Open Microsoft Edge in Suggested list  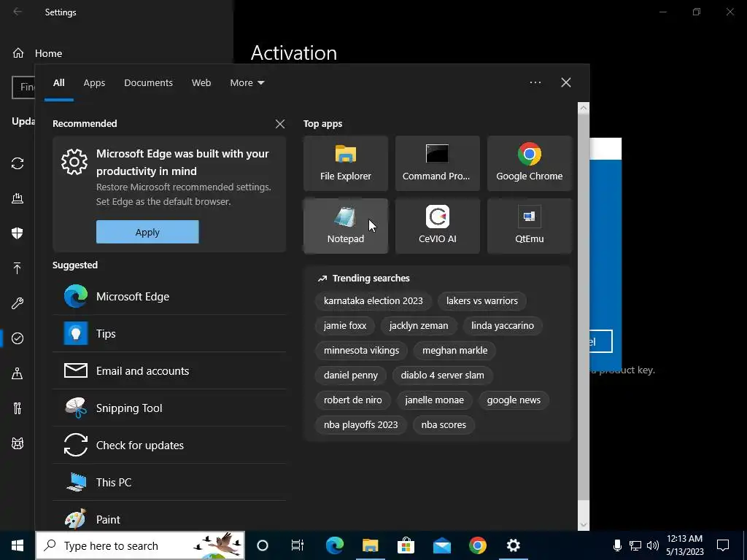tap(169, 296)
